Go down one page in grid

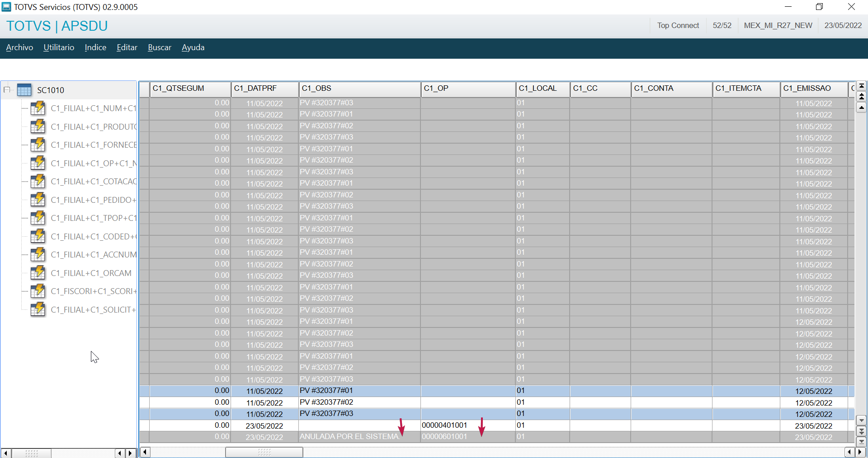point(861,431)
